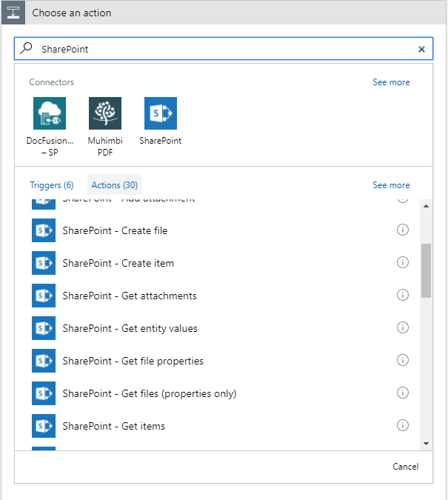448x500 pixels.
Task: Choose SharePoint - Get files (properties only)
Action: click(x=150, y=393)
